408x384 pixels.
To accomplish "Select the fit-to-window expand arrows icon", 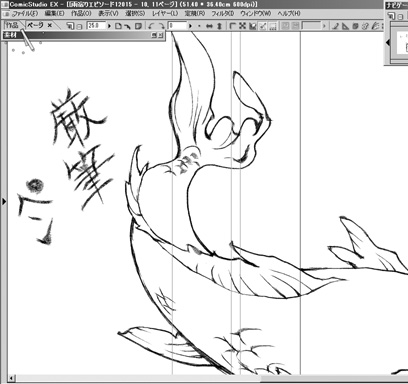I will [x=243, y=26].
